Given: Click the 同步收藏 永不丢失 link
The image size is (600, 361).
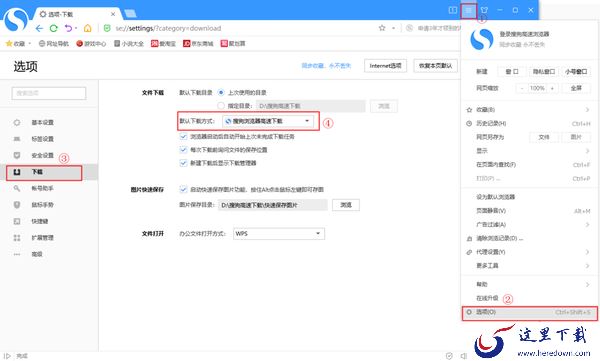Looking at the screenshot, I should pyautogui.click(x=326, y=66).
